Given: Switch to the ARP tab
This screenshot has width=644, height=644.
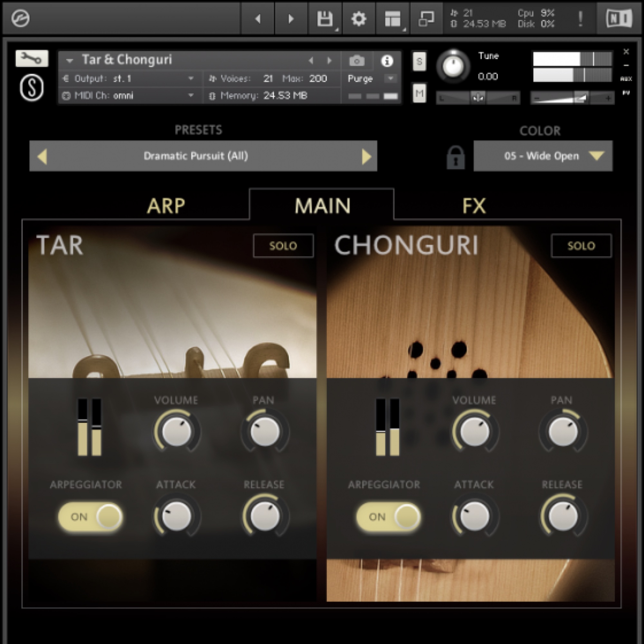Looking at the screenshot, I should (166, 206).
